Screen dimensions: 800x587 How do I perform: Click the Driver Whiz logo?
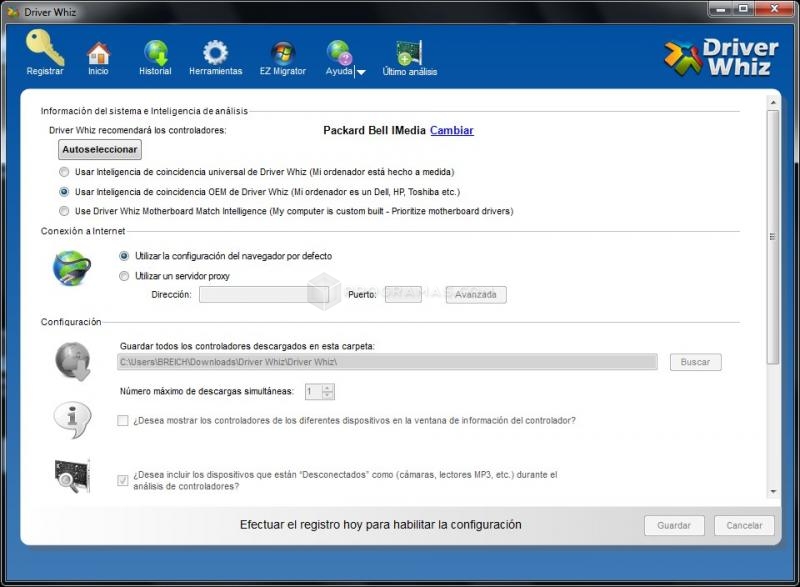click(x=721, y=57)
